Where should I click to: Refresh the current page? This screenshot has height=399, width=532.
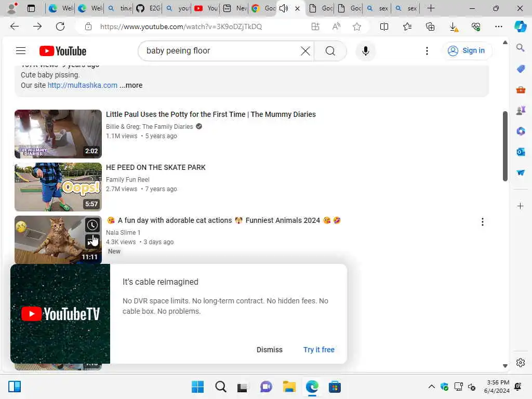60,26
